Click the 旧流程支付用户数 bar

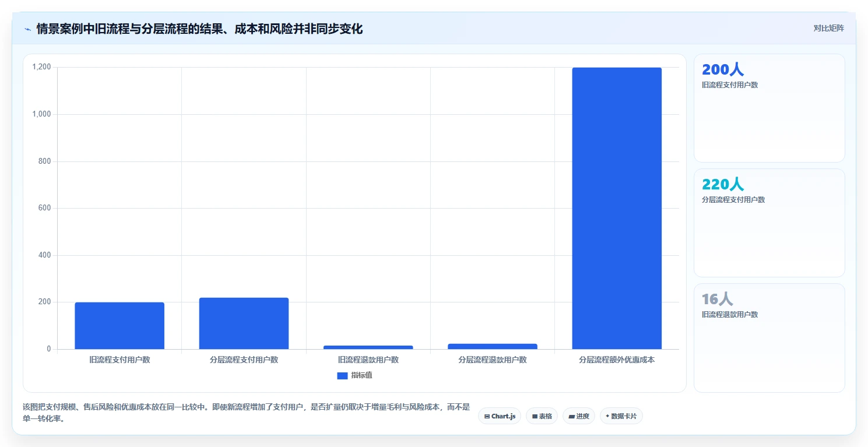click(x=120, y=326)
